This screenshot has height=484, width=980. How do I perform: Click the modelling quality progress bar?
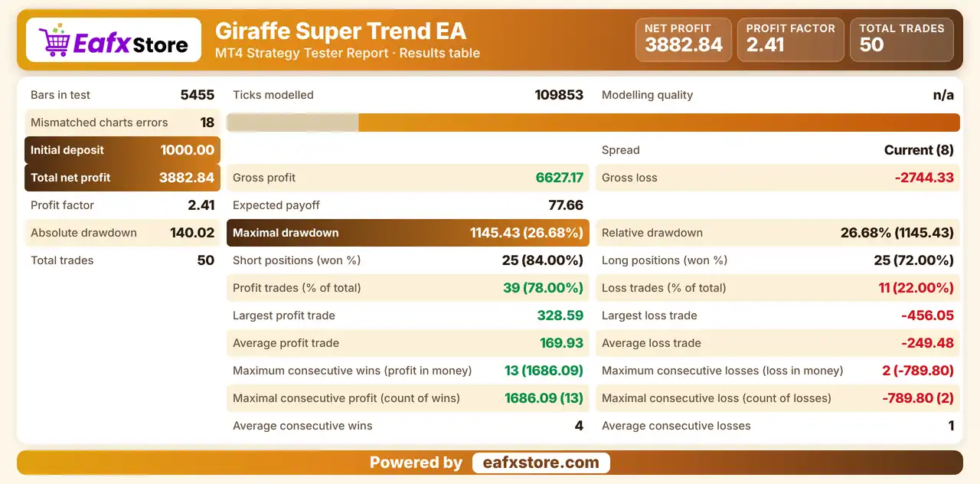tap(593, 123)
